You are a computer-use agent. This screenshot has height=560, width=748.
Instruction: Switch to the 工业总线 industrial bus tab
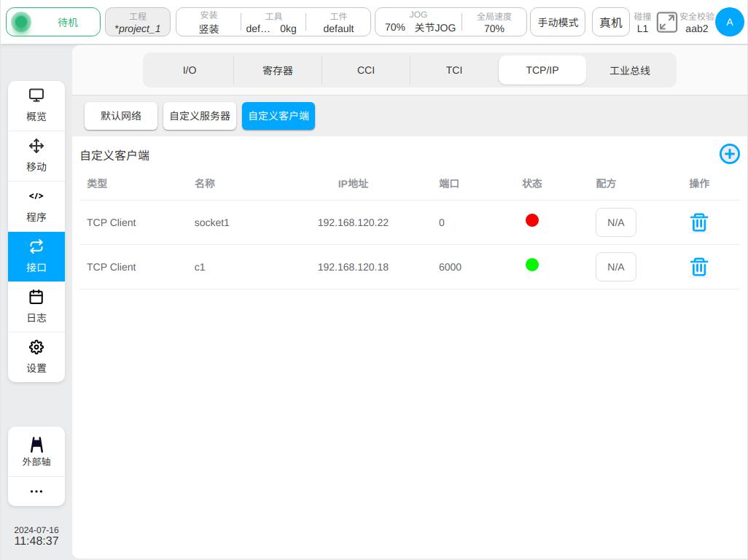point(630,71)
